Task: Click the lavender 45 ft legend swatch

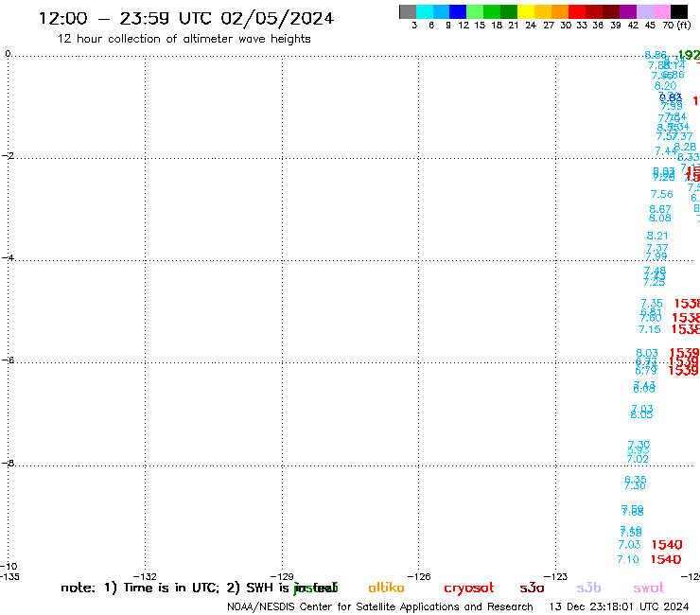Action: [645, 11]
